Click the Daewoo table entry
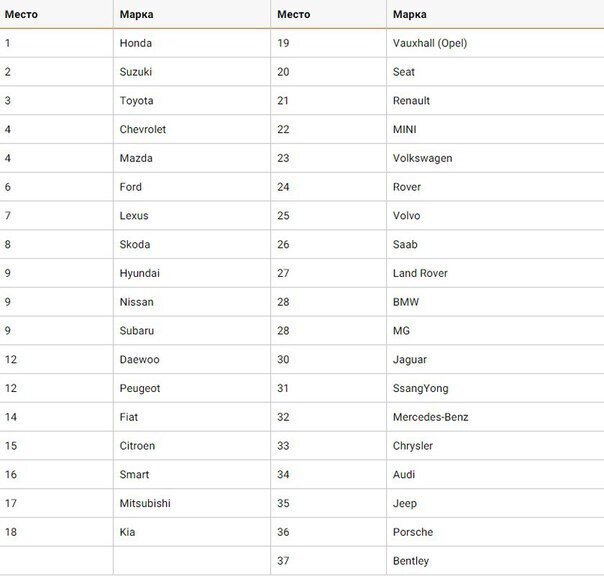Screen dimensions: 604x576 [139, 360]
